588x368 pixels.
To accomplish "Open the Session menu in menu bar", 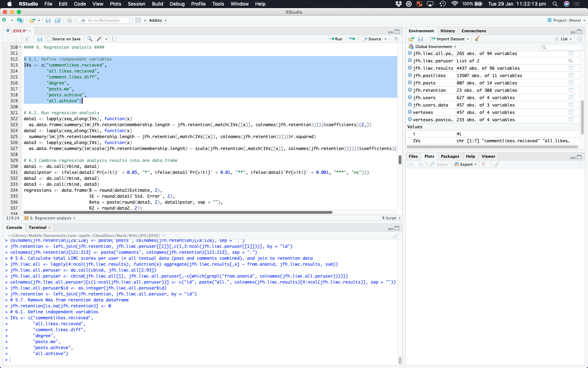I will [136, 4].
